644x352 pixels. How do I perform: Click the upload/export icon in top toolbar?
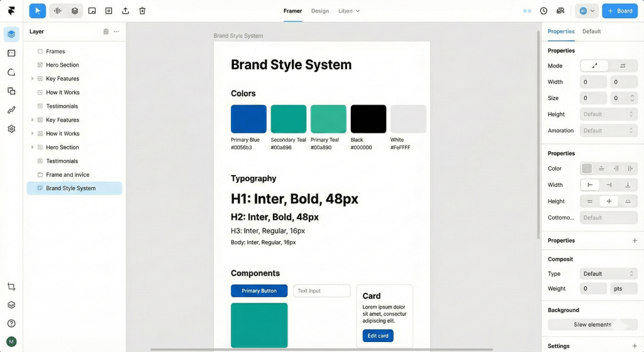125,11
